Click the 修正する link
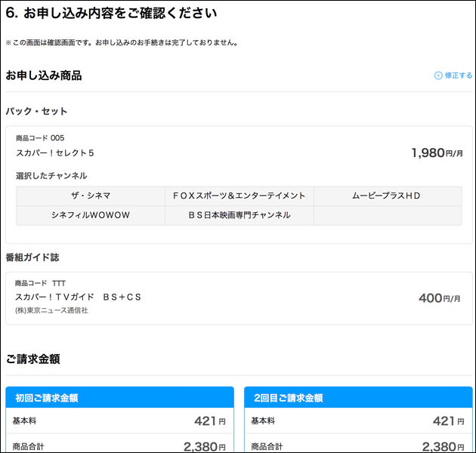The image size is (476, 453). click(453, 75)
